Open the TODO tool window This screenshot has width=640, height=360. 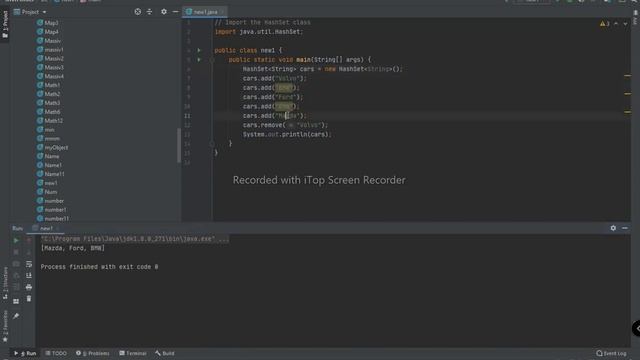pyautogui.click(x=56, y=353)
